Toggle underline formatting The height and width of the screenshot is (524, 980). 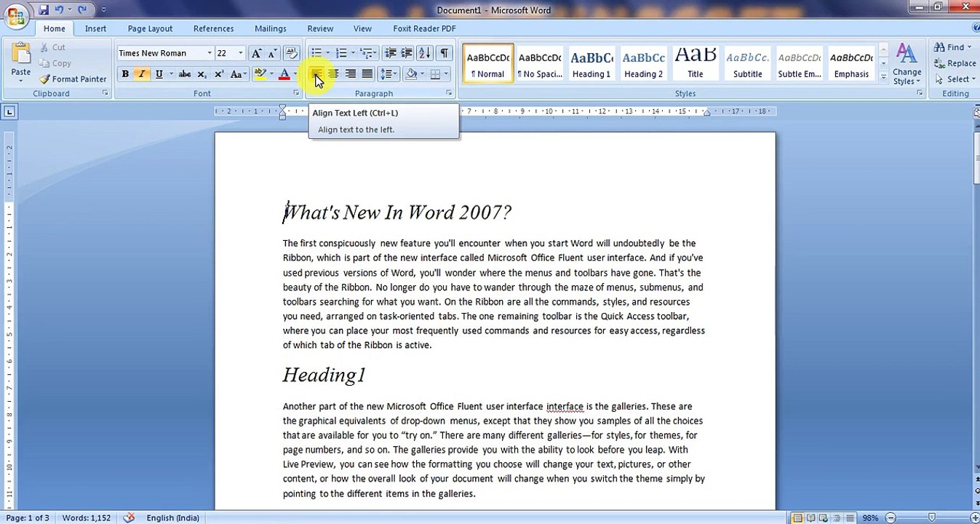click(158, 74)
